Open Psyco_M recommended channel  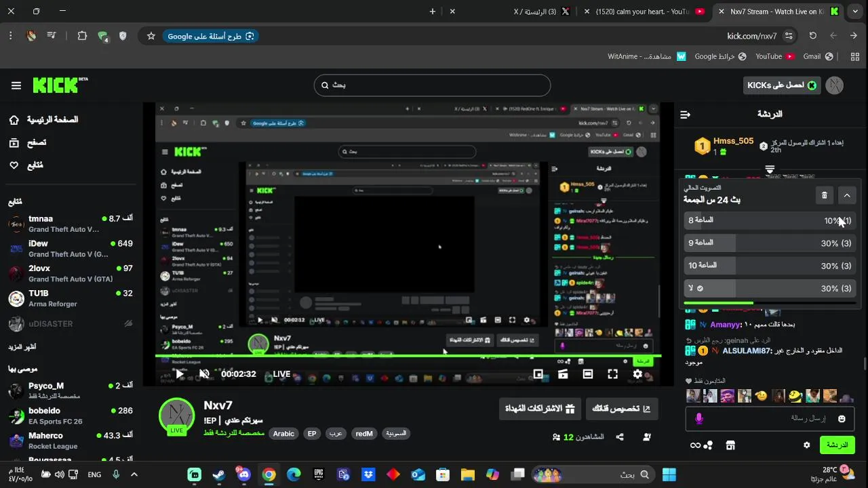click(71, 390)
